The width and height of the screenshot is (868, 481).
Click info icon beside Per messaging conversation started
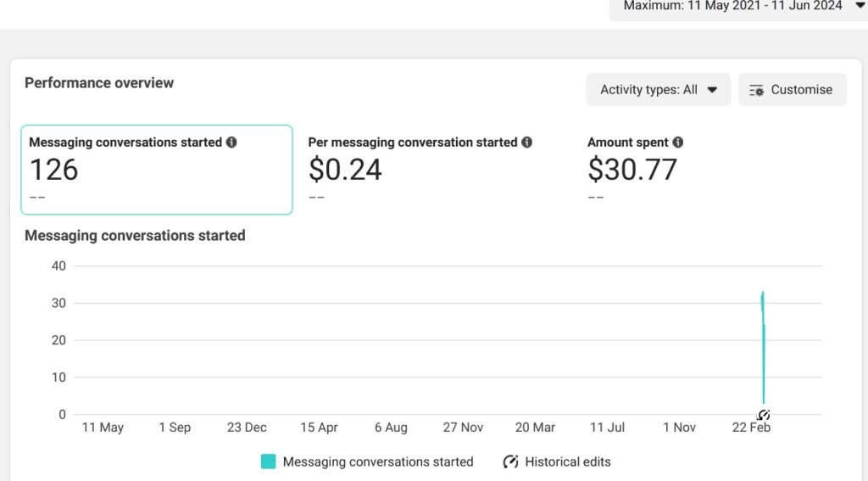[526, 143]
